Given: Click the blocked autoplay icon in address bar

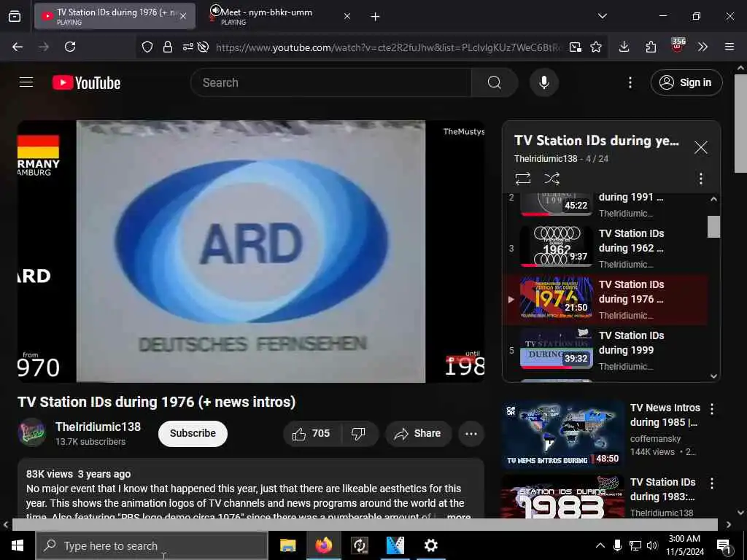Looking at the screenshot, I should point(203,47).
